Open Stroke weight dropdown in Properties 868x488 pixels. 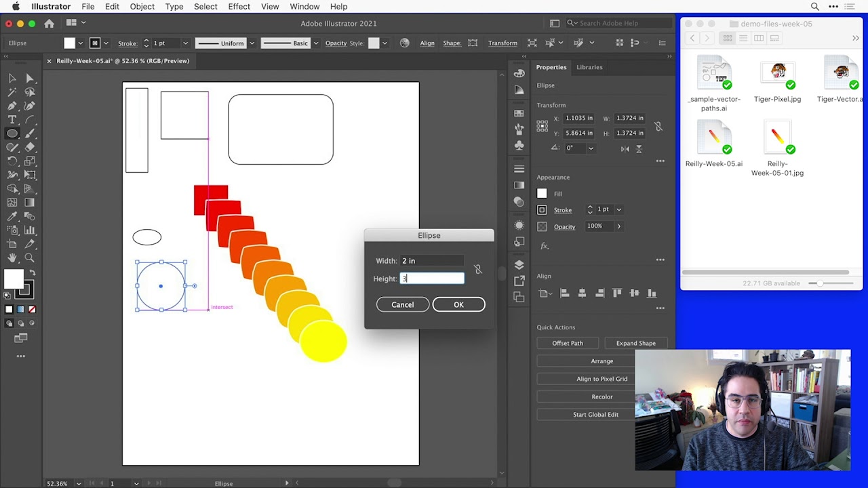[x=618, y=209]
